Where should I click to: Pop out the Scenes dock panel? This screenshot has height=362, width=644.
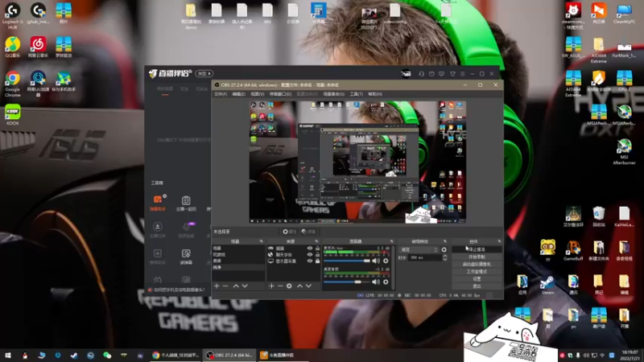[x=261, y=241]
